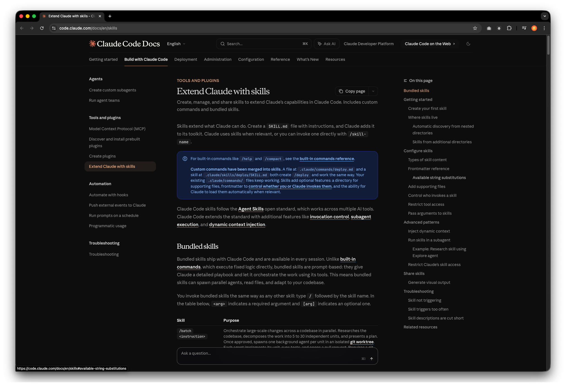This screenshot has width=566, height=392.
Task: Open the Chrome three-dot menu
Action: [544, 28]
